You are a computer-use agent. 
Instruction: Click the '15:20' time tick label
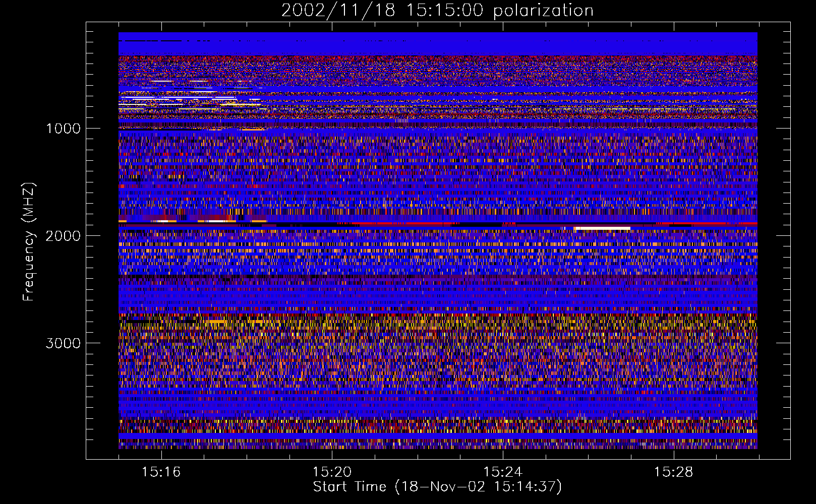click(332, 472)
